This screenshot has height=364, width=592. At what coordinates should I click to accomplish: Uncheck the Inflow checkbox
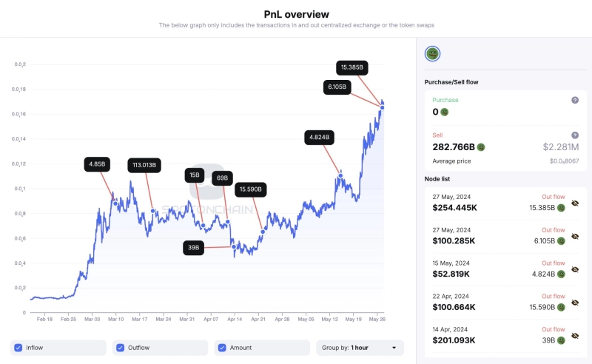pos(18,348)
